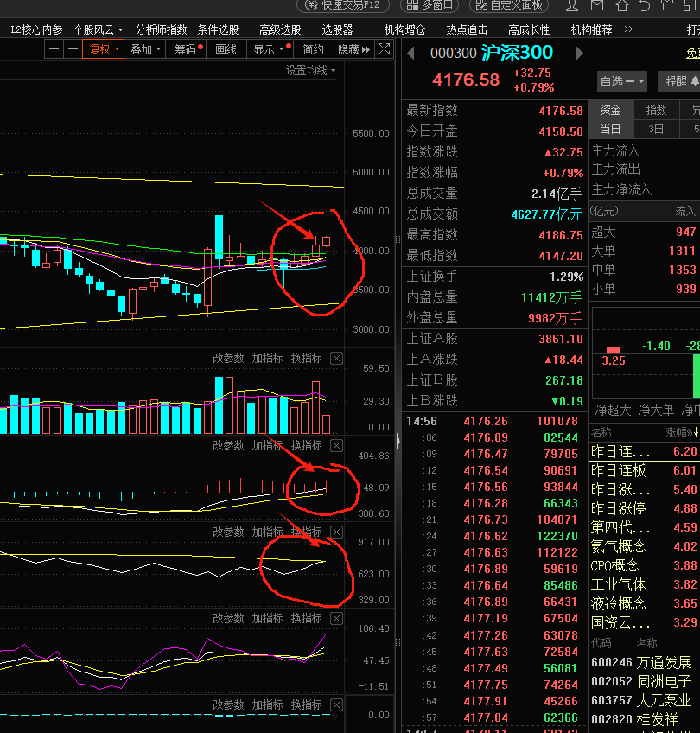This screenshot has height=733, width=700.
Task: Sort by 涨幅% column header
Action: click(682, 432)
